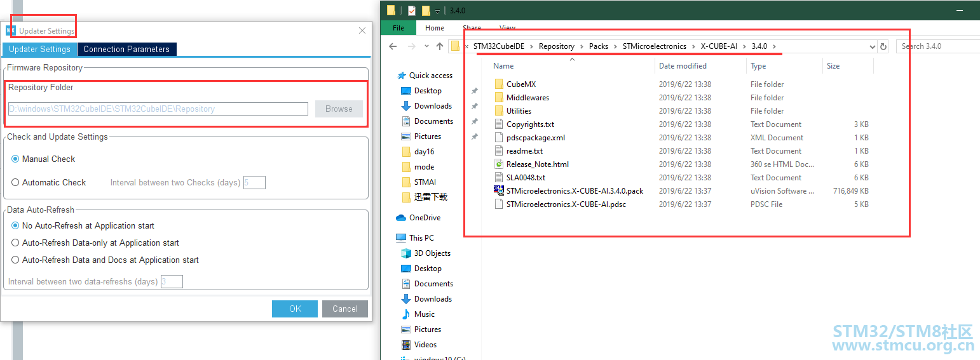Choose No Auto-Refresh at Application start
The height and width of the screenshot is (360, 980).
click(x=15, y=225)
